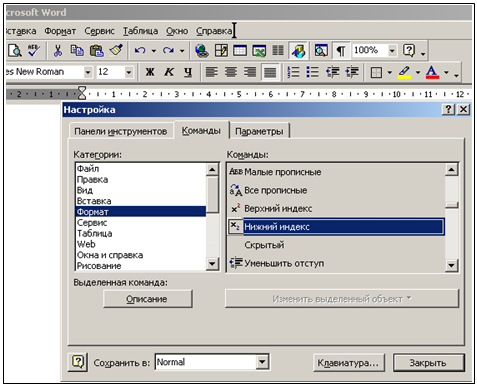
Task: Expand the Redo history dropdown arrow
Action: 182,51
